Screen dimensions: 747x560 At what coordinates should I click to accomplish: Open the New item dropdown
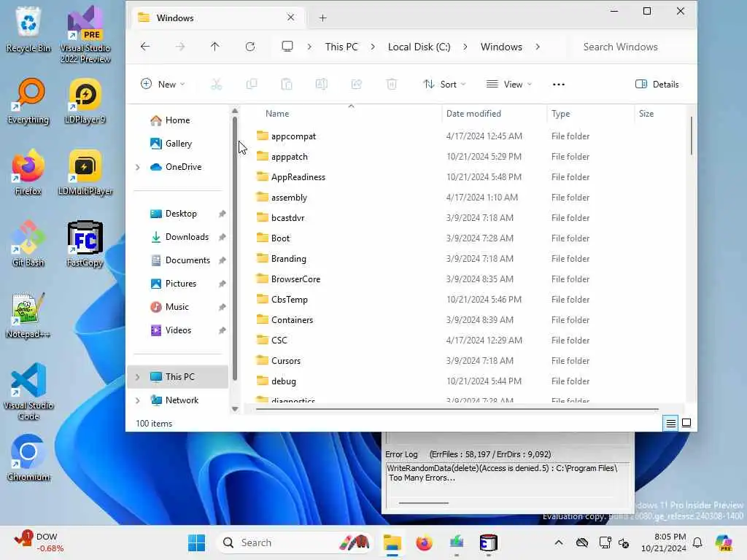[x=163, y=85]
